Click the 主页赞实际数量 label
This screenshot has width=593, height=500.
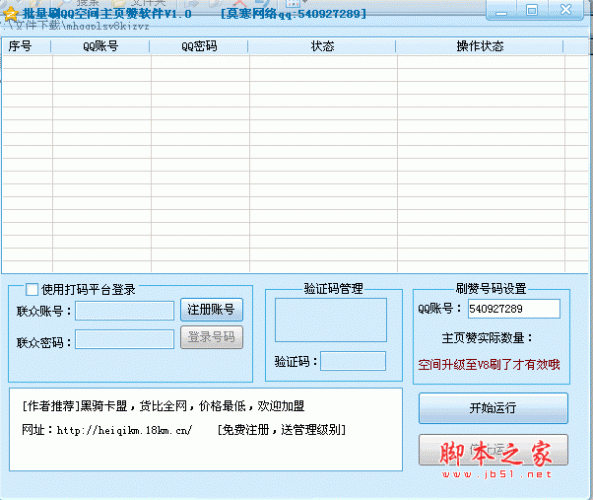point(487,337)
